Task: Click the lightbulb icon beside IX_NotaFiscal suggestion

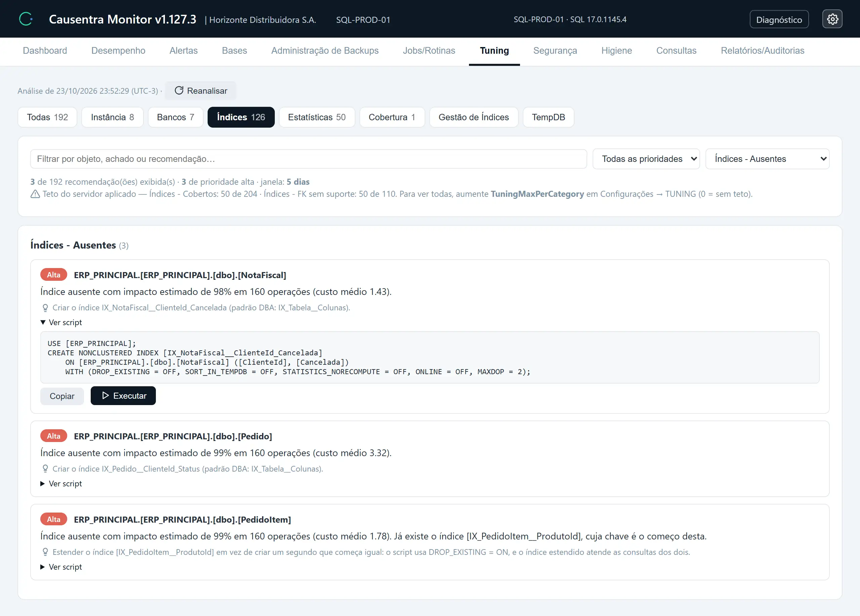Action: (x=45, y=308)
